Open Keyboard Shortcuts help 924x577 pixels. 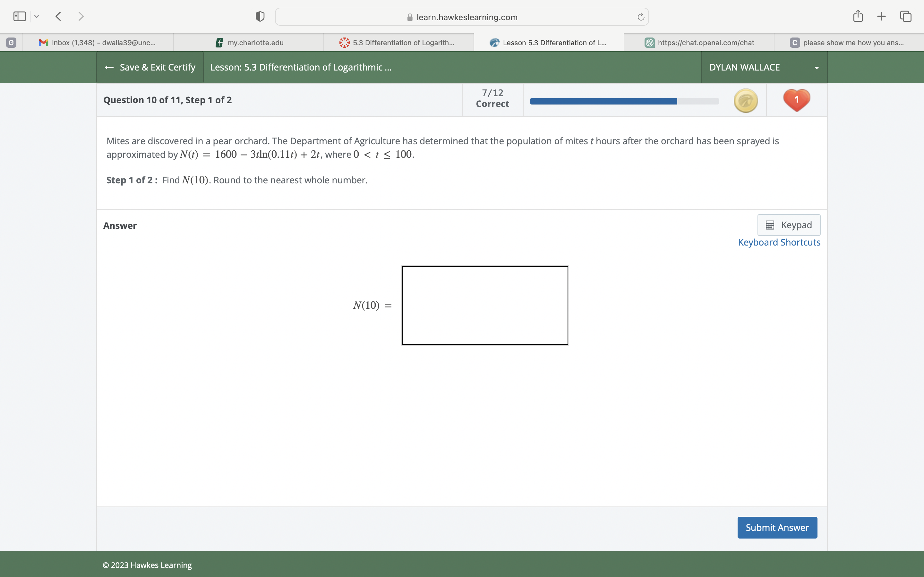tap(779, 242)
